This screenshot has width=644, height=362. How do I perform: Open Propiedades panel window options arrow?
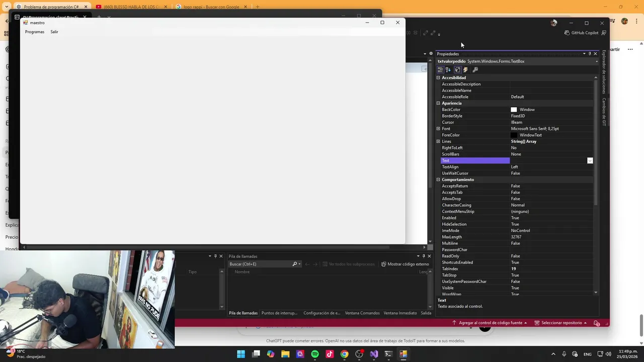pyautogui.click(x=584, y=54)
